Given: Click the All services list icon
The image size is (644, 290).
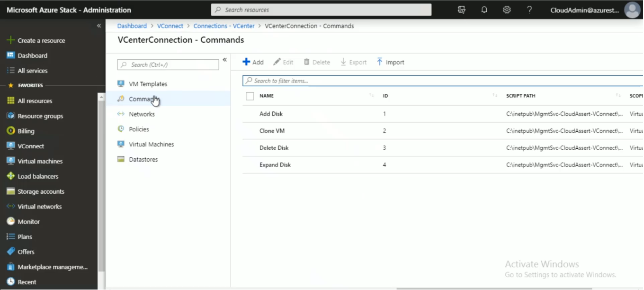Looking at the screenshot, I should (x=10, y=71).
